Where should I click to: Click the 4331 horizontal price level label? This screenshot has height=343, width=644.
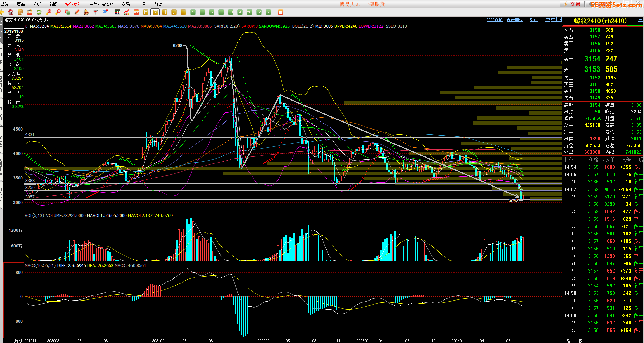point(30,134)
